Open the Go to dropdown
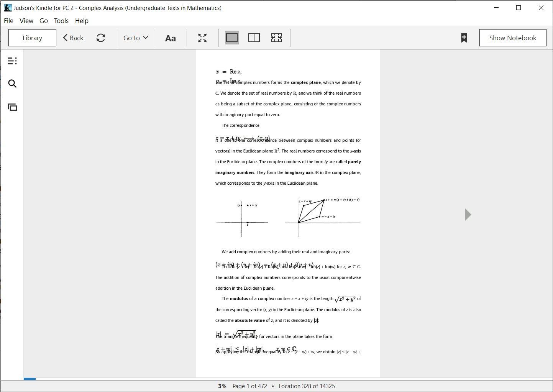This screenshot has height=392, width=553. point(135,38)
